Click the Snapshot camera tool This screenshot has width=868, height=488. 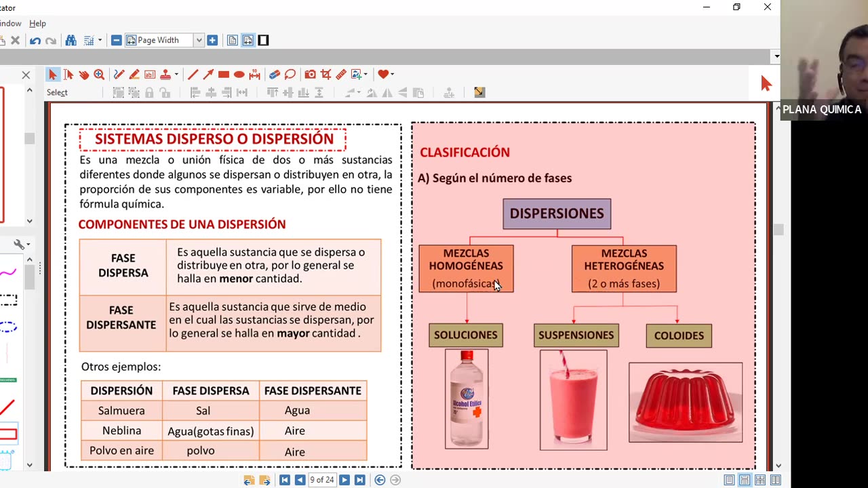[x=310, y=75]
